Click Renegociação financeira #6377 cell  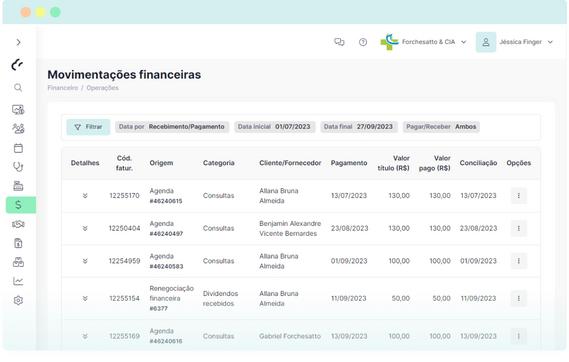[172, 299]
